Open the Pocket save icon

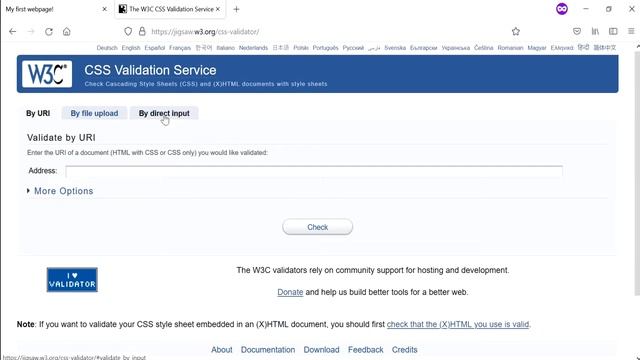(x=577, y=31)
